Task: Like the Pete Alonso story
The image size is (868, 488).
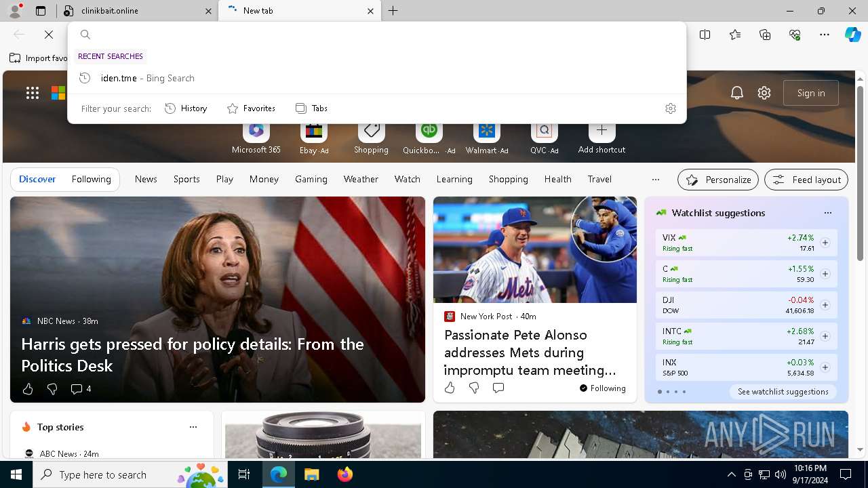Action: point(450,388)
